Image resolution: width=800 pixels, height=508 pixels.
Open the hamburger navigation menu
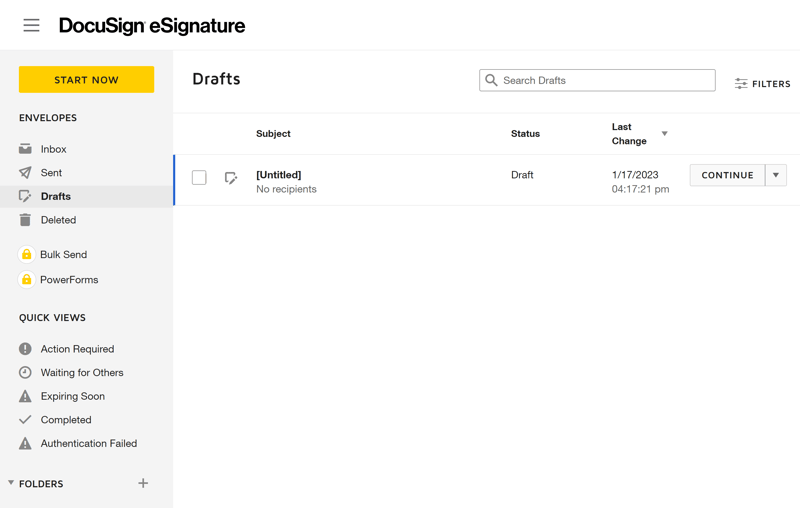(x=31, y=25)
